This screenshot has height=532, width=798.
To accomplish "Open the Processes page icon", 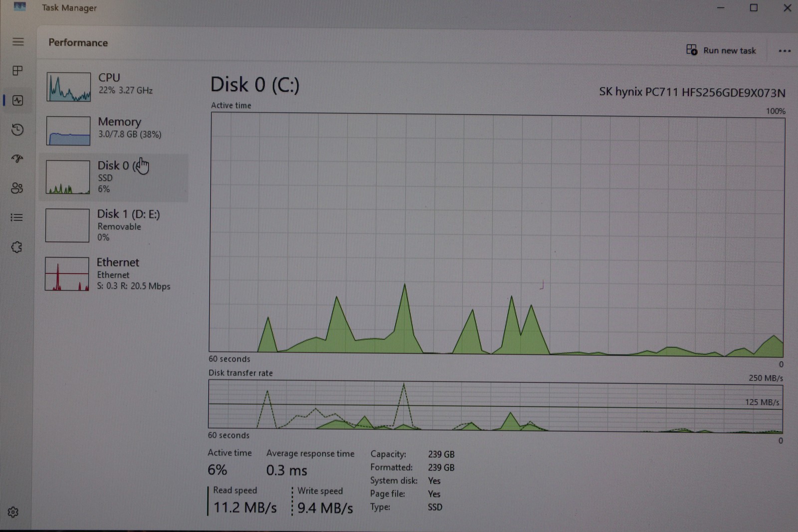I will pyautogui.click(x=17, y=71).
